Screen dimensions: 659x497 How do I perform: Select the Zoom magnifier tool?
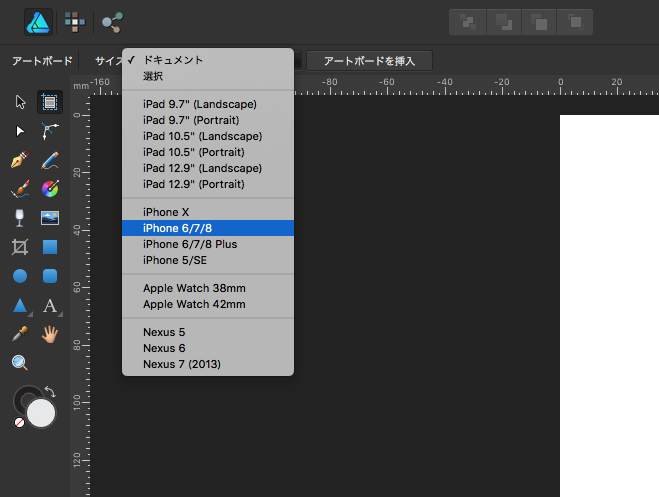20,363
